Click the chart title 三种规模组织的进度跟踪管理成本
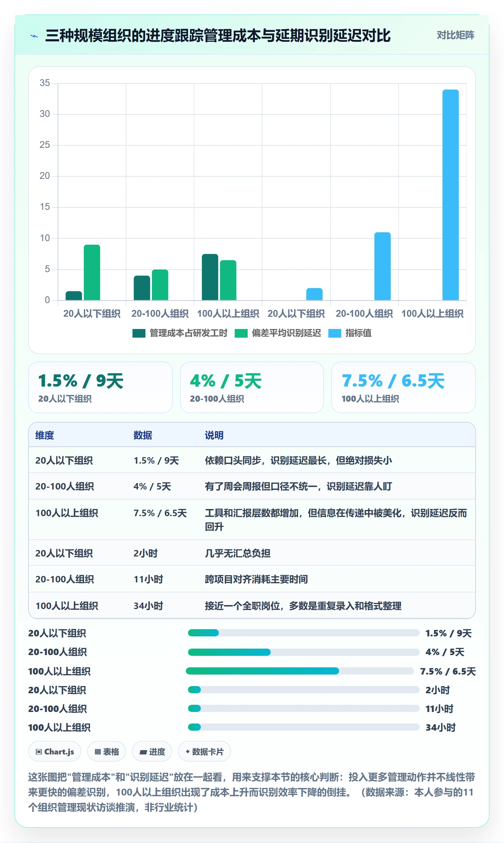Viewport: 504px width, 843px height. [218, 36]
